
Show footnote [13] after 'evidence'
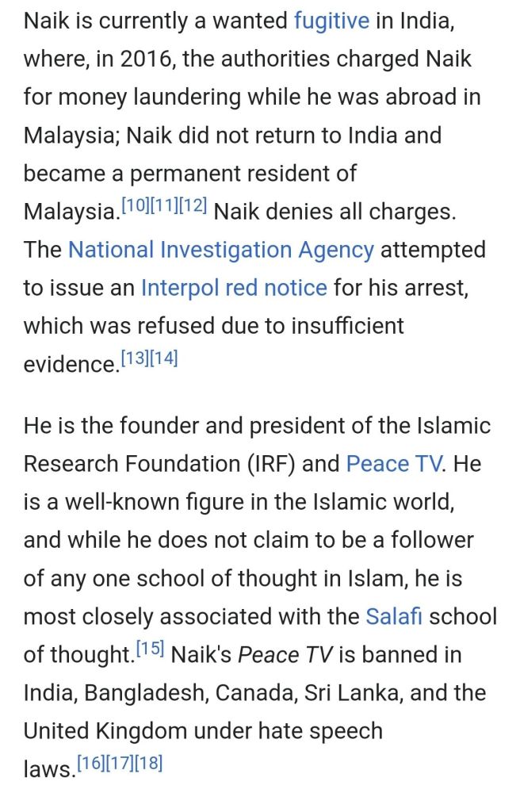point(135,358)
